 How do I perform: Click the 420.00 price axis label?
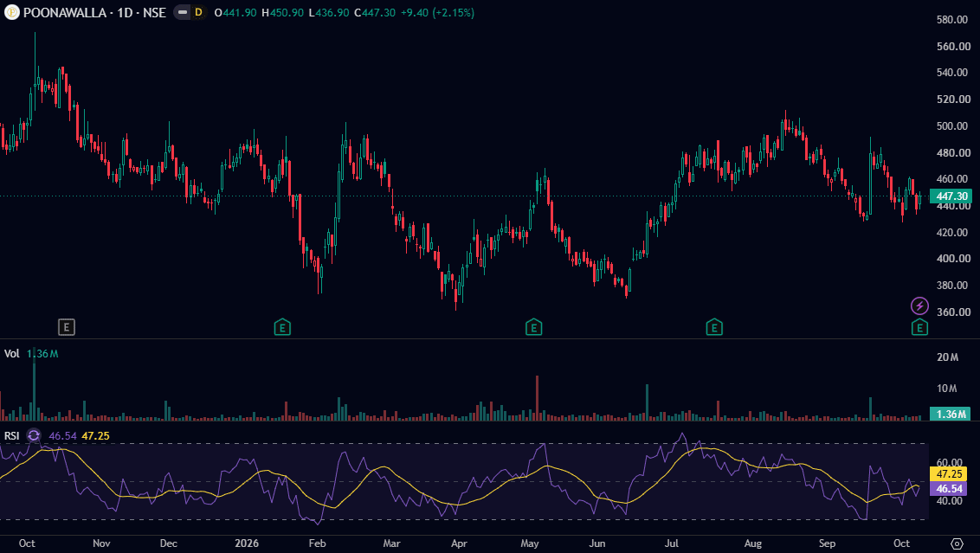[953, 232]
